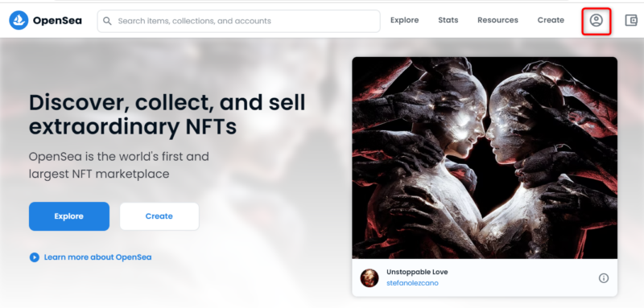Open the wallet icon in header
644x308 pixels.
pyautogui.click(x=631, y=20)
